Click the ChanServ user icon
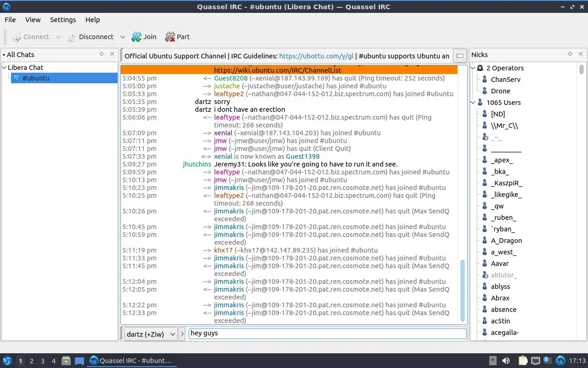Screen dimensions: 588x368 pyautogui.click(x=485, y=80)
